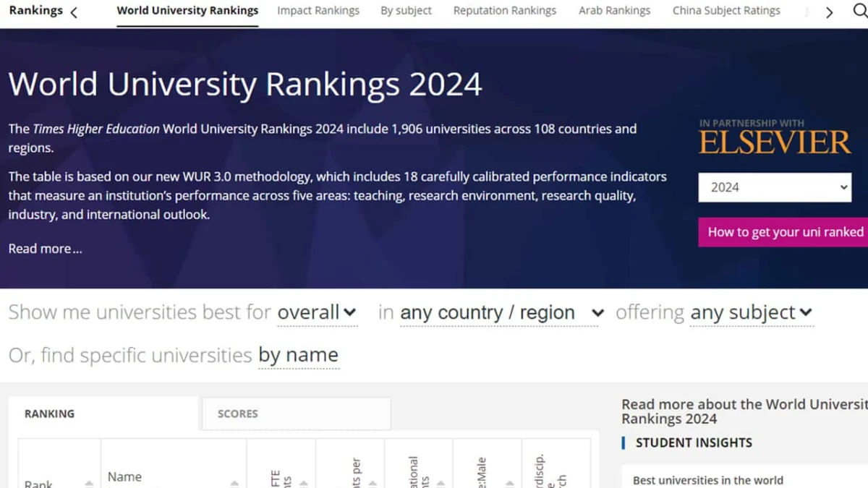Switch to the SCORES tab
The width and height of the screenshot is (868, 488).
(x=237, y=414)
